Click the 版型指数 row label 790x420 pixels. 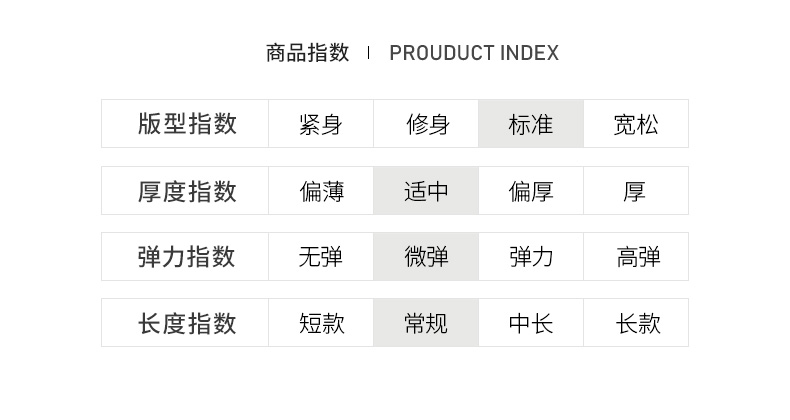(x=186, y=124)
